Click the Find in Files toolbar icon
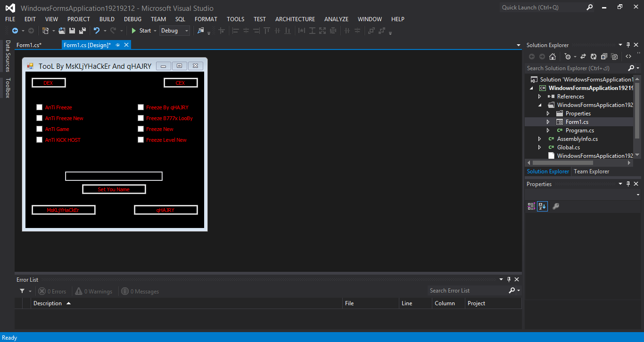The height and width of the screenshot is (342, 644). tap(201, 31)
